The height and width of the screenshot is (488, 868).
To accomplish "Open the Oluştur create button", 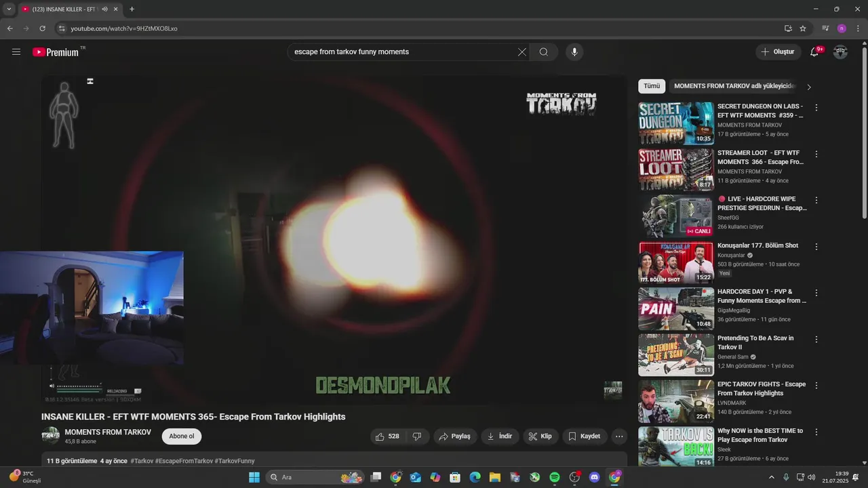I will point(778,52).
